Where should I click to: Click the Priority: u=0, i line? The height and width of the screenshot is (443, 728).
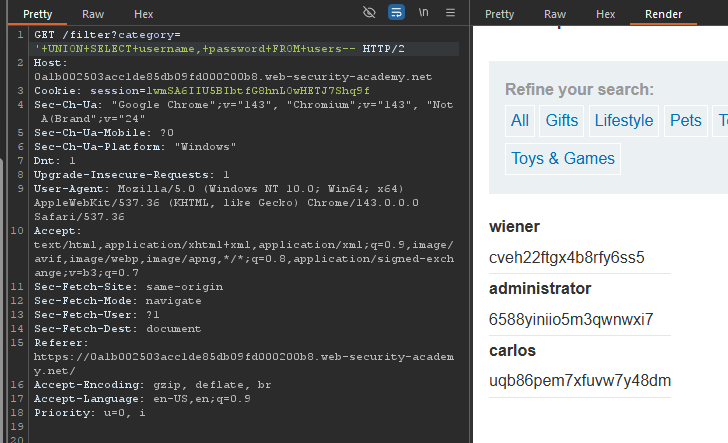pyautogui.click(x=90, y=413)
